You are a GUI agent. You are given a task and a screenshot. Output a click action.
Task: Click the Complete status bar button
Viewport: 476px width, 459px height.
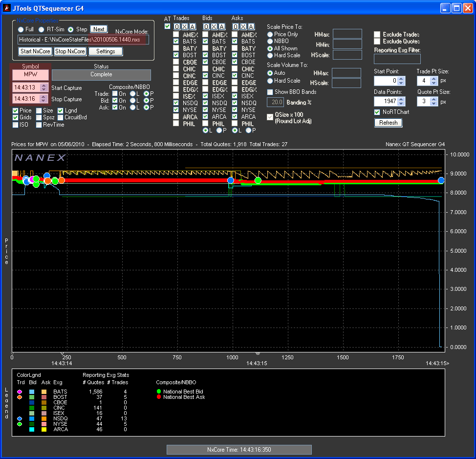[101, 75]
